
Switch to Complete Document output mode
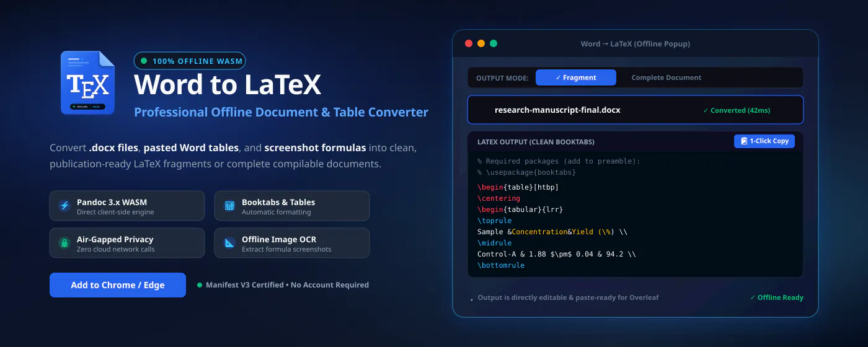(666, 77)
